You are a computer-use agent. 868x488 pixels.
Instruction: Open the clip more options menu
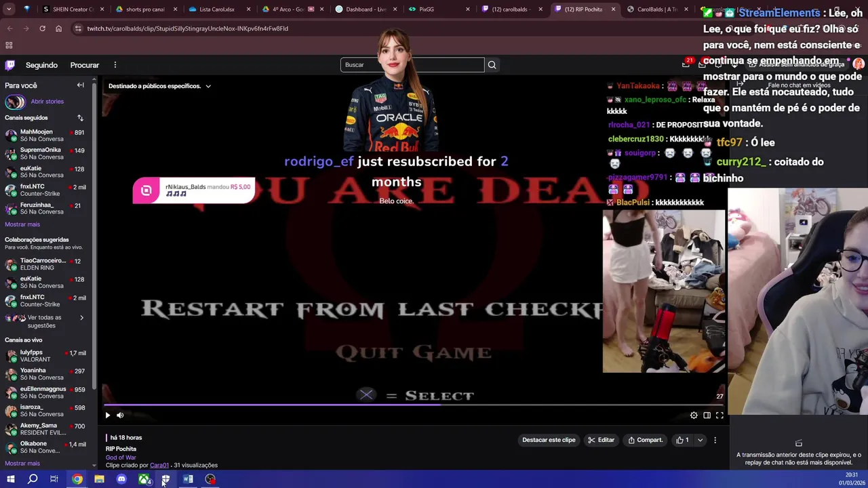[x=715, y=440]
